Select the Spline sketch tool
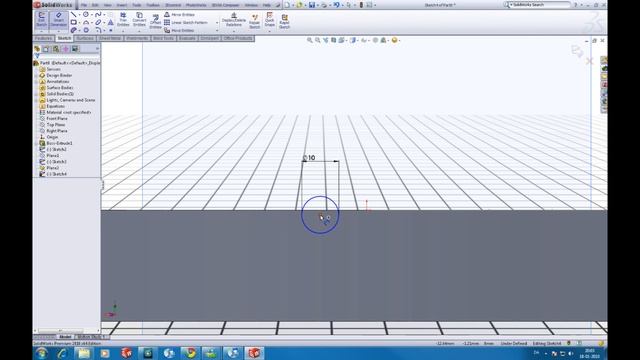Viewport: 640px width, 360px height. coord(98,15)
